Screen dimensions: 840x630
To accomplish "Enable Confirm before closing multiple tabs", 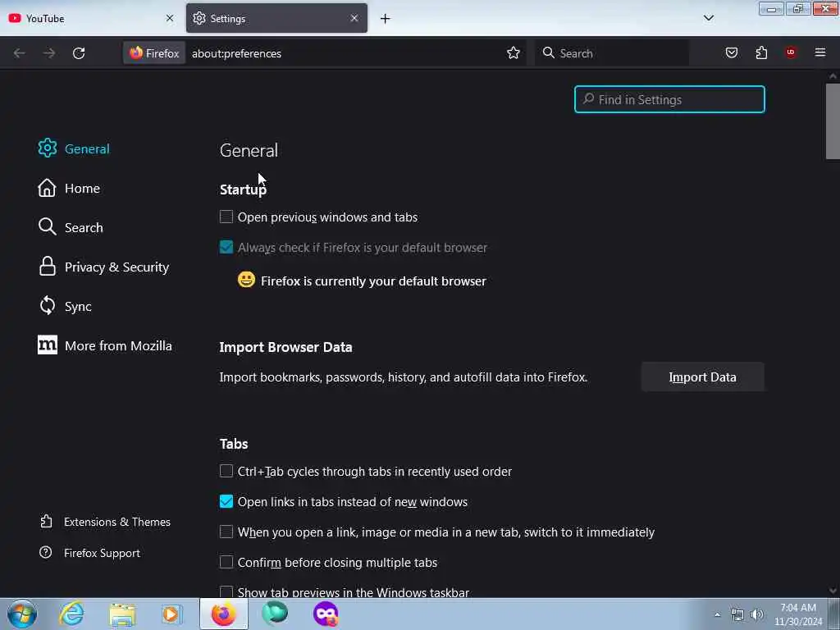I will pyautogui.click(x=226, y=562).
